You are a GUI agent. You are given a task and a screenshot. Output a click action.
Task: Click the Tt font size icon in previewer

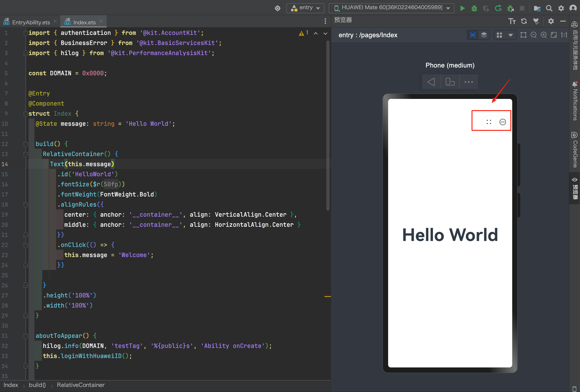512,21
